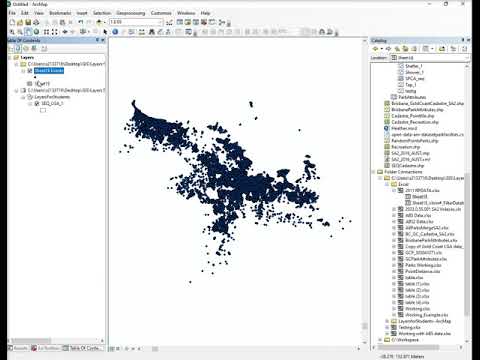Click List By Drawing Order icon
The image size is (480, 360).
click(11, 49)
